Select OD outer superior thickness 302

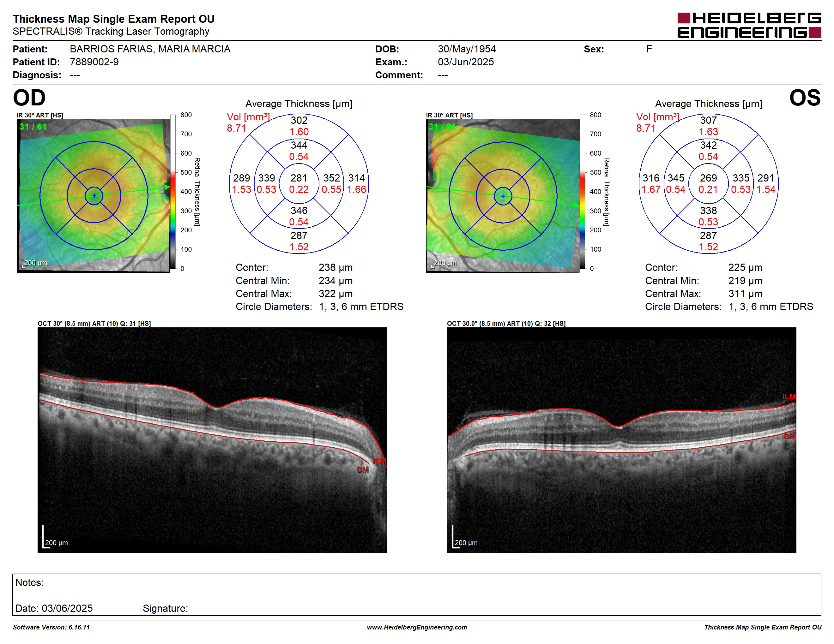[x=299, y=121]
